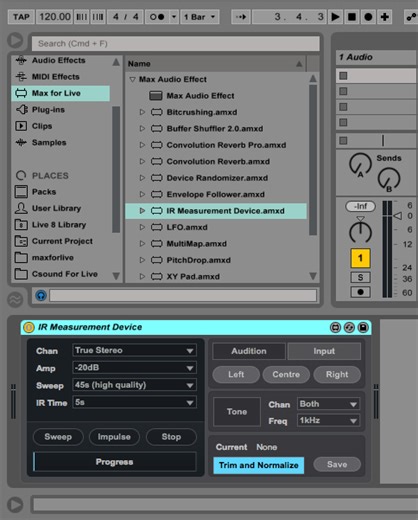This screenshot has height=520, width=418.
Task: Toggle the Follow playback arrow icon
Action: coord(241,17)
